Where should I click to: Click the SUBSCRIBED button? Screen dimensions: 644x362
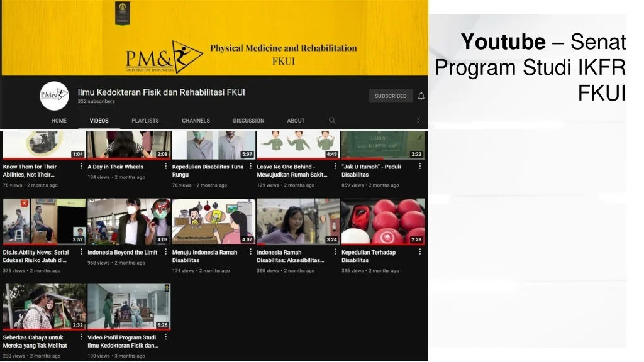click(x=391, y=96)
